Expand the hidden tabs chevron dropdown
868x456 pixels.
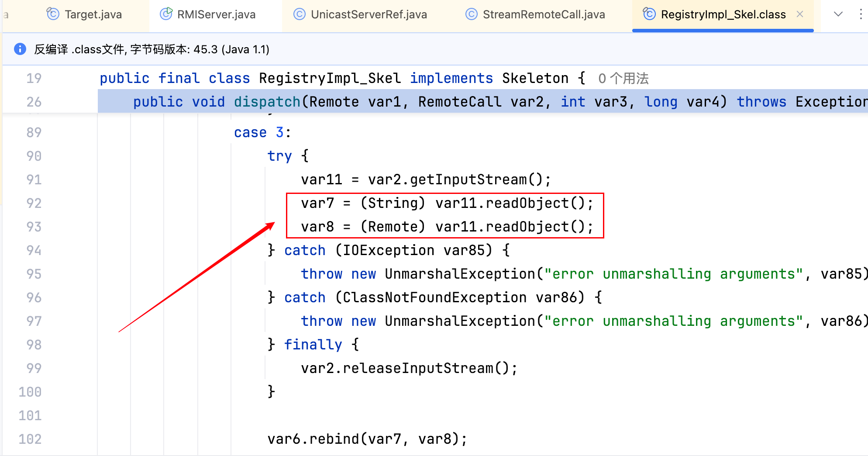pyautogui.click(x=838, y=14)
